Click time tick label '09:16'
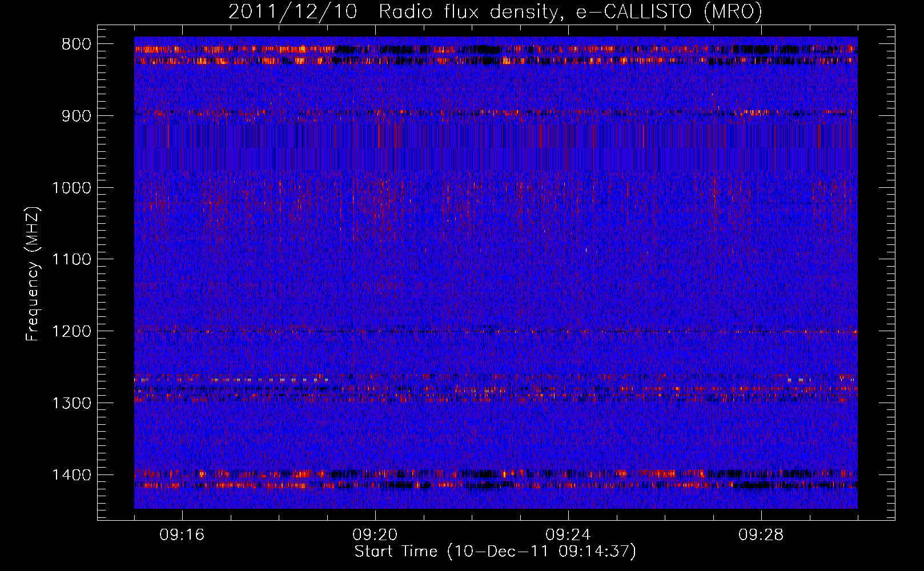 pyautogui.click(x=182, y=535)
